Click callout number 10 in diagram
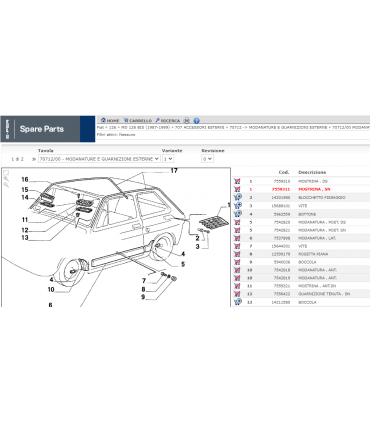Image resolution: width=370 pixels, height=423 pixels. tap(51, 289)
